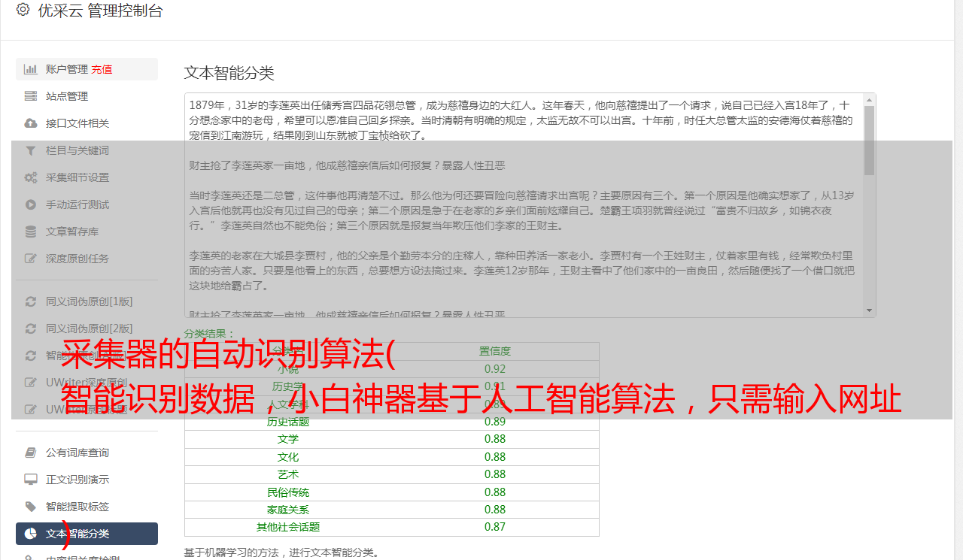The height and width of the screenshot is (560, 963).
Task: Click the 0.88 value in 家庭关系 row
Action: point(495,510)
